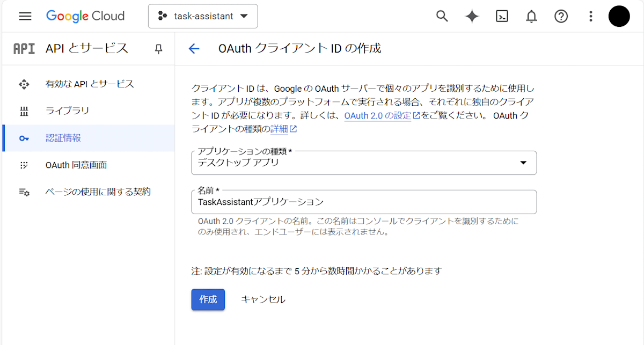Open OAuth 同意画面 in the sidebar
The height and width of the screenshot is (345, 644).
click(89, 165)
